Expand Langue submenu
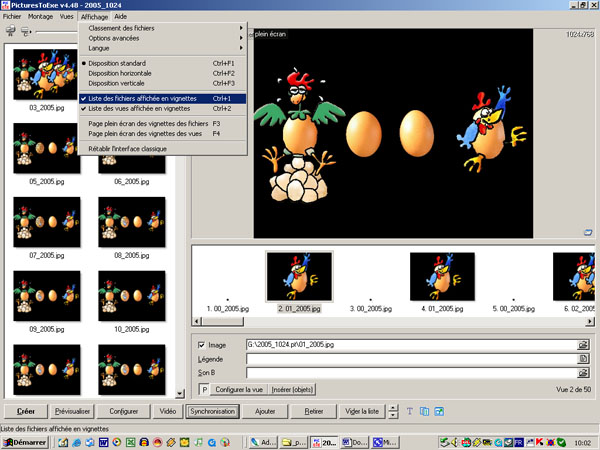600x450 pixels. (x=162, y=48)
